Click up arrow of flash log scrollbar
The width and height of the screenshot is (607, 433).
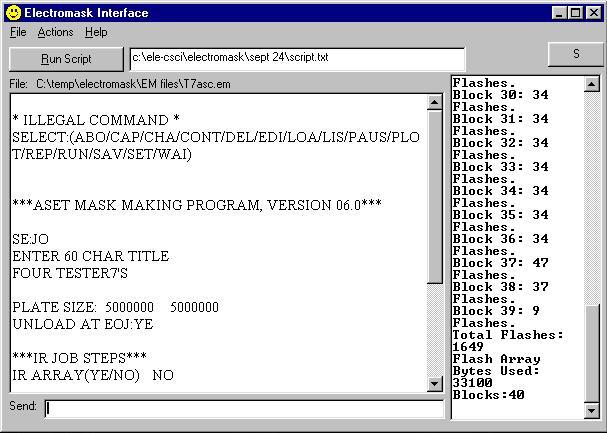click(x=593, y=85)
